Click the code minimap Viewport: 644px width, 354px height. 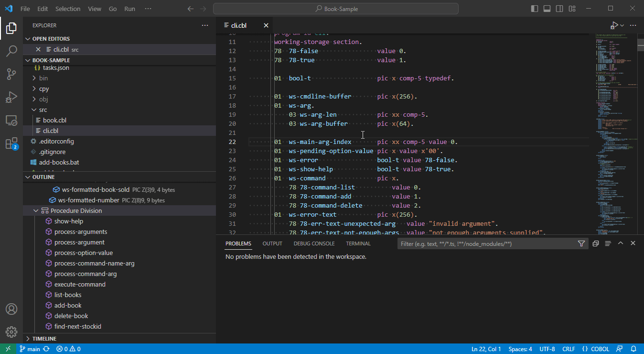(x=616, y=134)
